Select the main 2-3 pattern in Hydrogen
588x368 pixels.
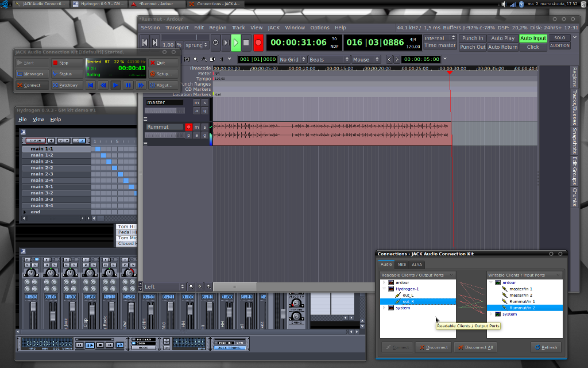point(42,174)
